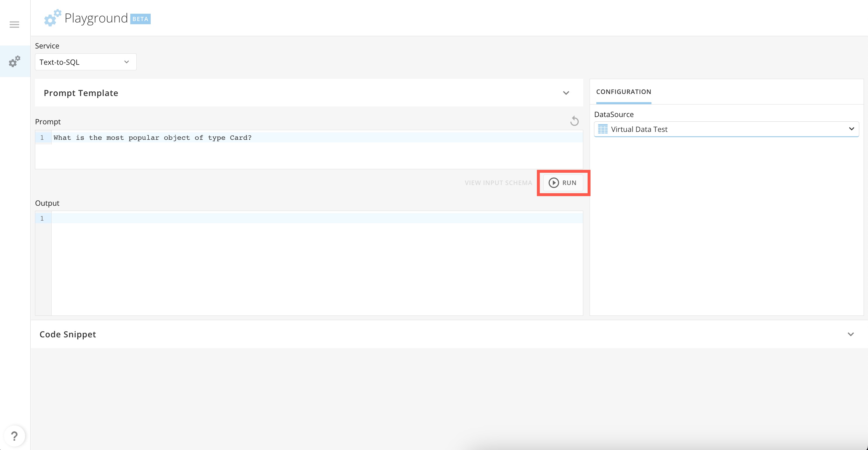Viewport: 868px width, 450px height.
Task: Click the Code Snippet title text
Action: click(x=67, y=334)
